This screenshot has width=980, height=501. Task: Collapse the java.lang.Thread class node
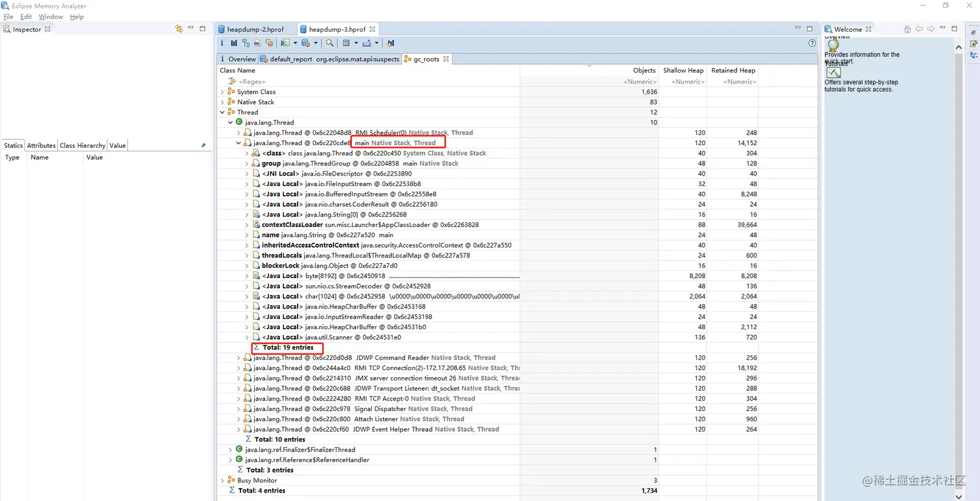(230, 122)
